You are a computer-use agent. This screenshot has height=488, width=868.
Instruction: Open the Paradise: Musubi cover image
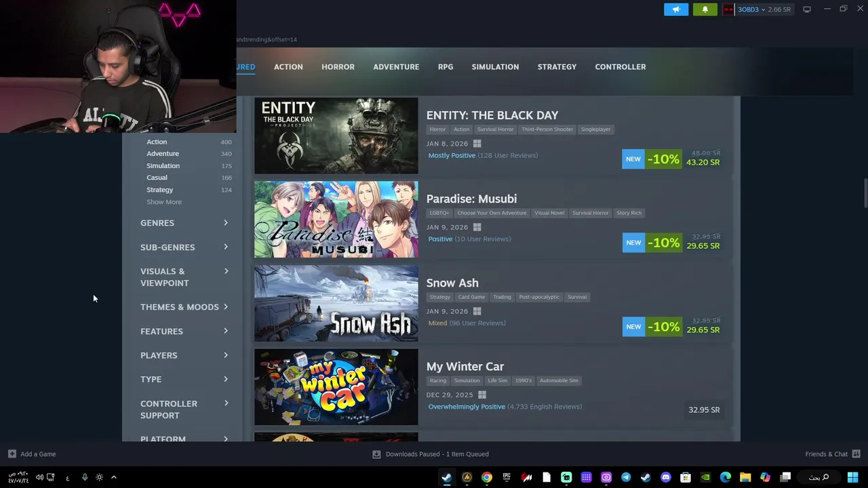[336, 220]
